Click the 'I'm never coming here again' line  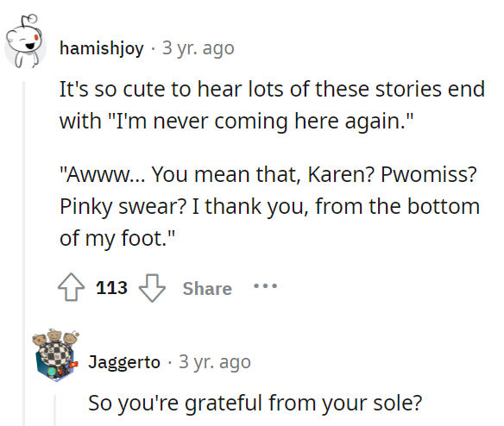[x=236, y=122]
